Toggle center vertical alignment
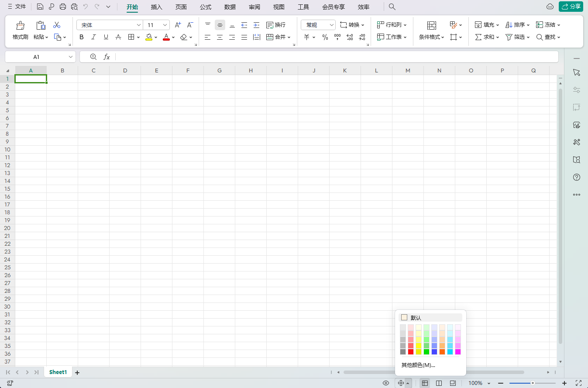The width and height of the screenshot is (588, 388). (x=220, y=25)
